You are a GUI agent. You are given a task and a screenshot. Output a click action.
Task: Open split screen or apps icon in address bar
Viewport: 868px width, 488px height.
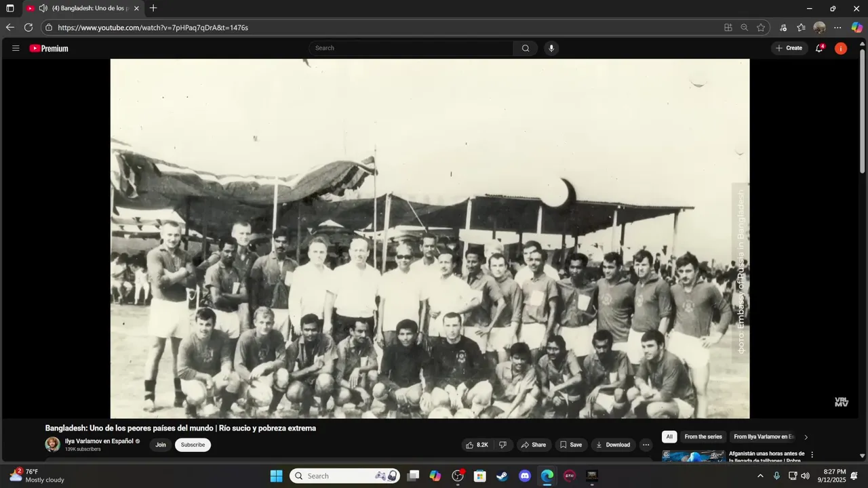pos(728,28)
